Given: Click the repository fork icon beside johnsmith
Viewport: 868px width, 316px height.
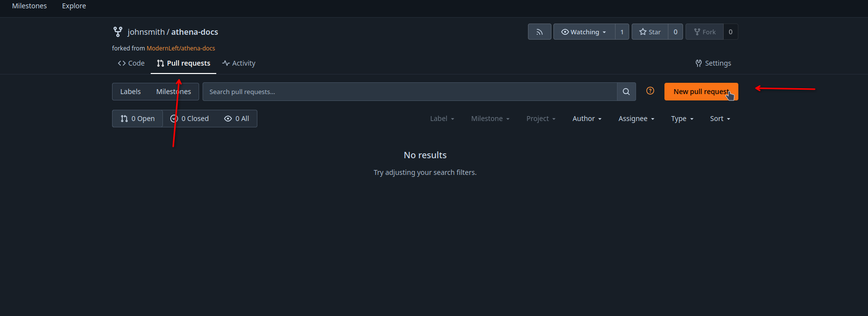Looking at the screenshot, I should [118, 32].
